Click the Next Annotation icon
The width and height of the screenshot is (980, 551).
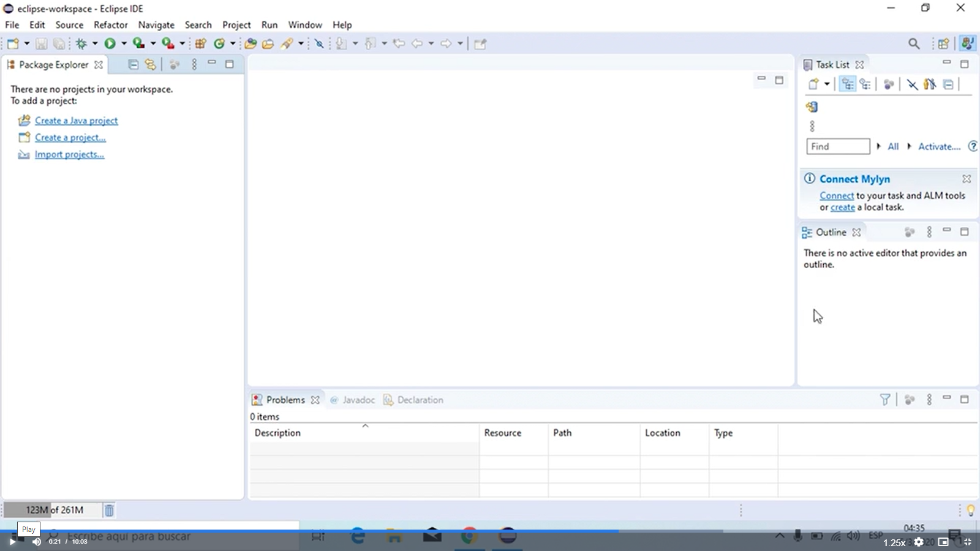[341, 43]
